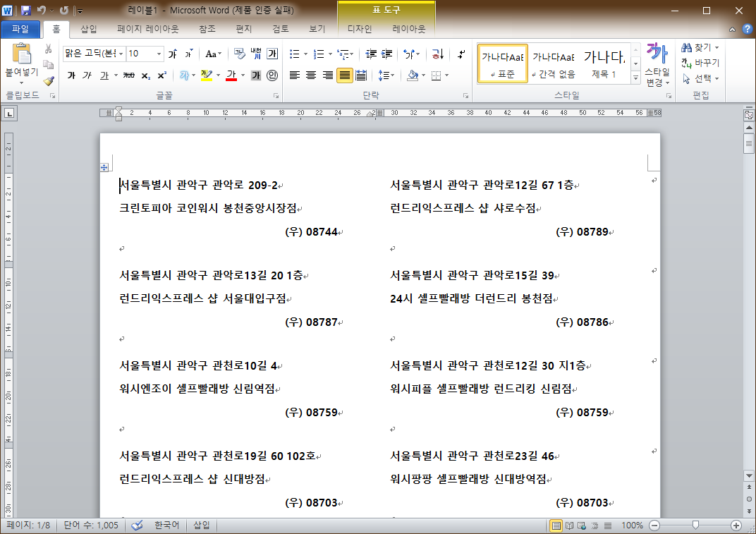Image resolution: width=756 pixels, height=534 pixels.
Task: Open Word Help question mark icon
Action: click(x=747, y=29)
